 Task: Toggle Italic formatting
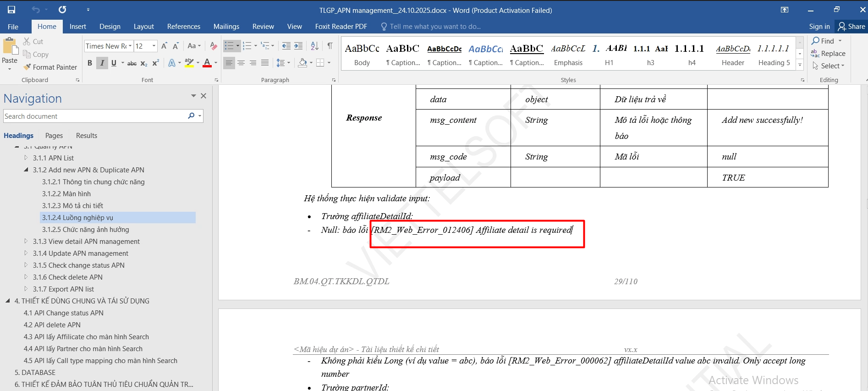[102, 63]
